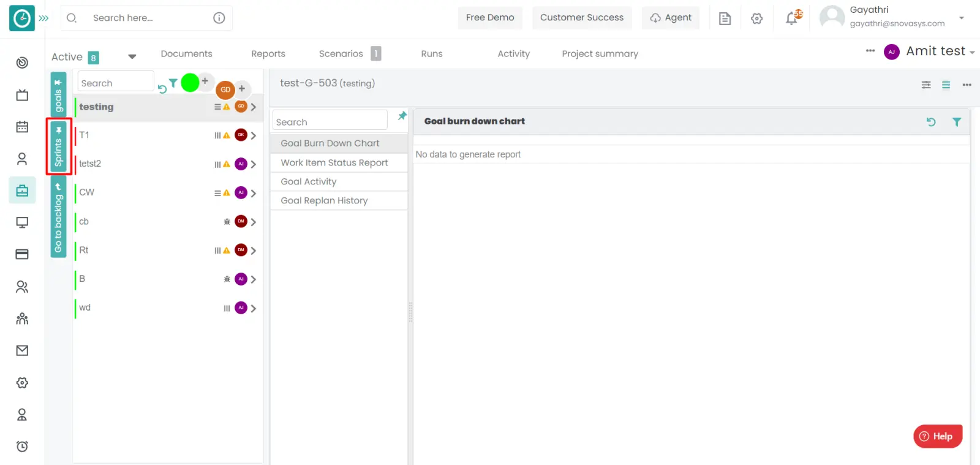Toggle Go to backlog vertical tab
The image size is (980, 465).
59,217
